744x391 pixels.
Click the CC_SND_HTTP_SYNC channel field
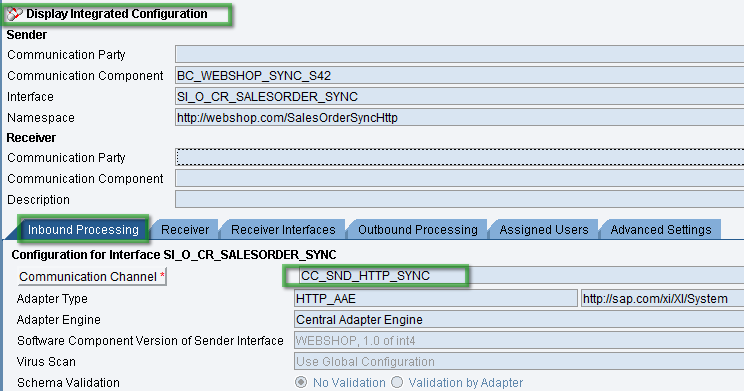[519, 276]
